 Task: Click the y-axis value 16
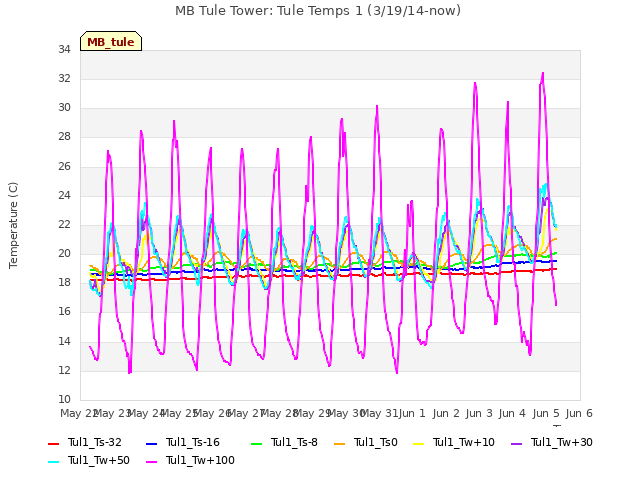point(64,312)
